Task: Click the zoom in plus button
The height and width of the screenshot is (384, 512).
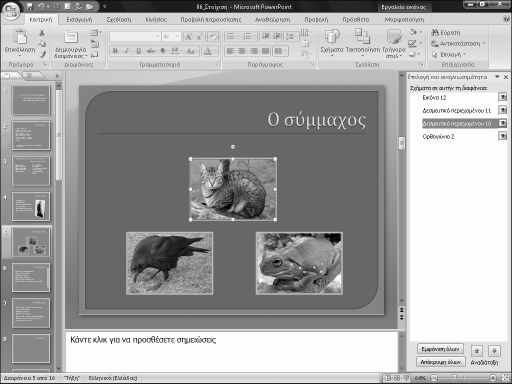Action: [493, 378]
